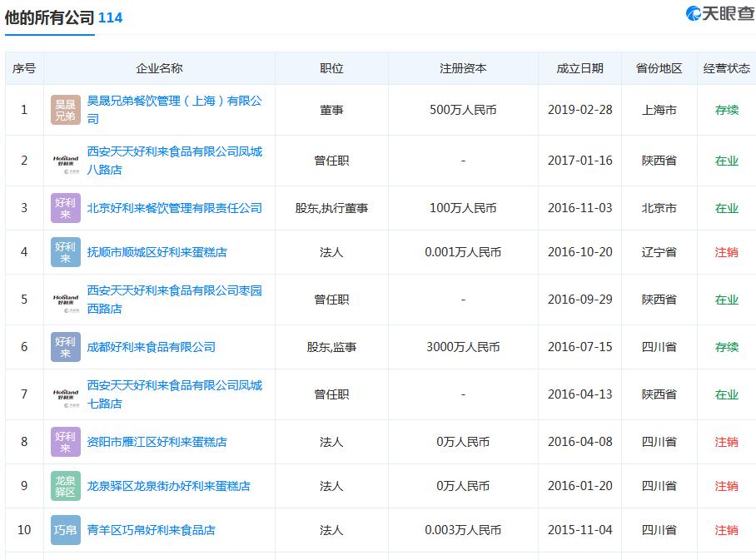Open 西安天天好利来食品有限公司凤城八路店 company page
The height and width of the screenshot is (560, 756).
point(175,161)
